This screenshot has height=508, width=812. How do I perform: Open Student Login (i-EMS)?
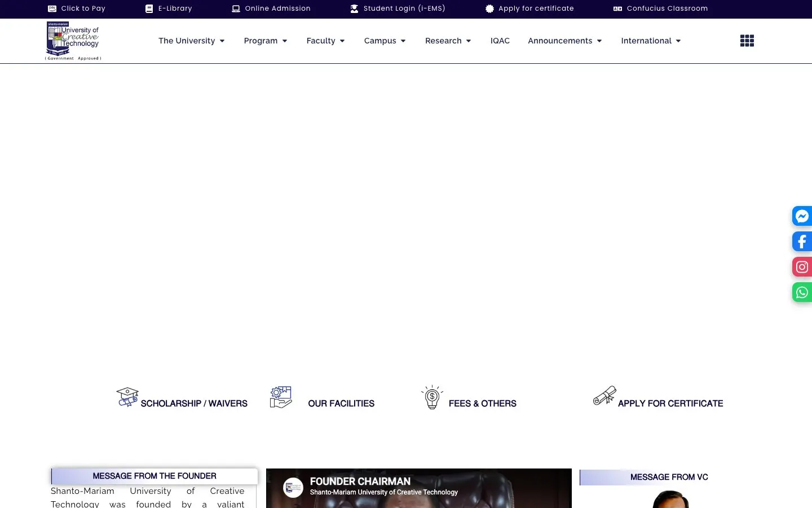click(404, 8)
